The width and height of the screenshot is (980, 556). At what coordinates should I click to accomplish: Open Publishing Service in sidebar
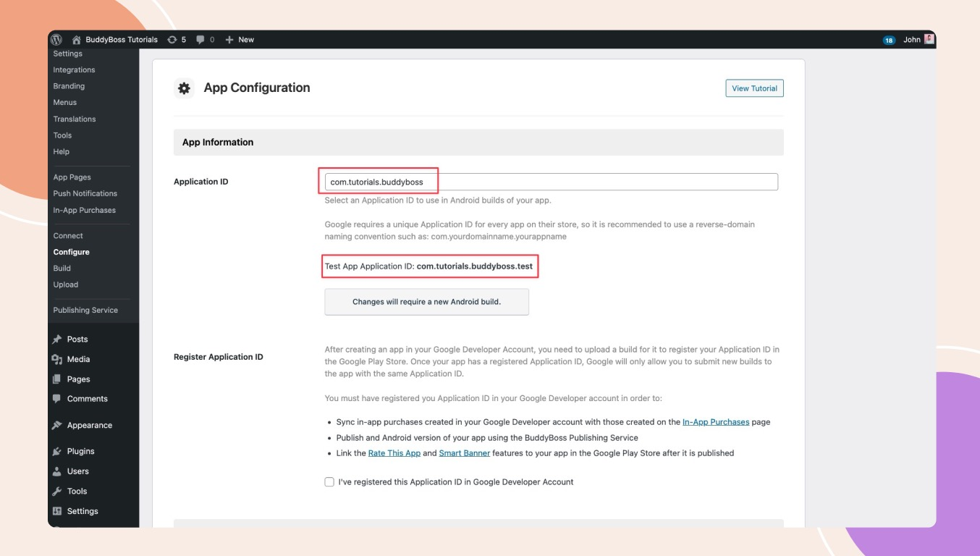point(85,311)
